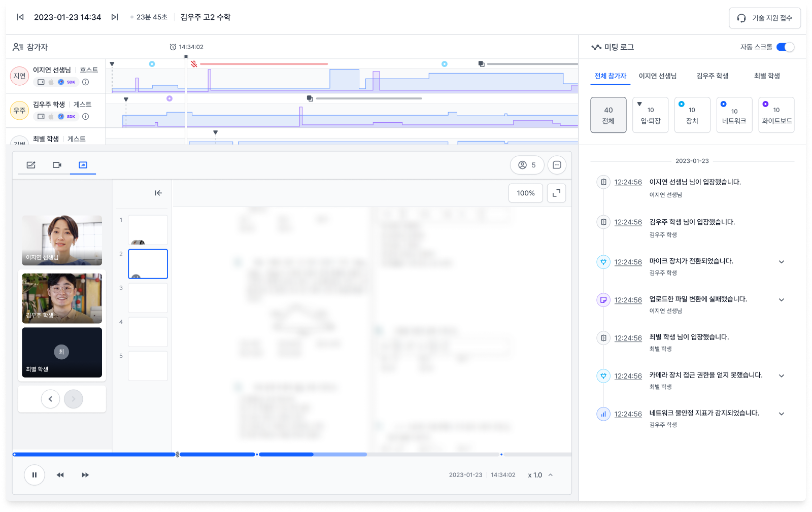Click the 12:24:56 timestamp of the 네트워크 불안정 log
Image resolution: width=812 pixels, height=512 pixels.
[x=628, y=414]
